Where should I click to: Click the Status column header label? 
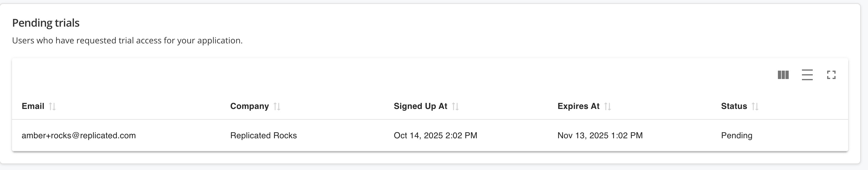tap(734, 106)
